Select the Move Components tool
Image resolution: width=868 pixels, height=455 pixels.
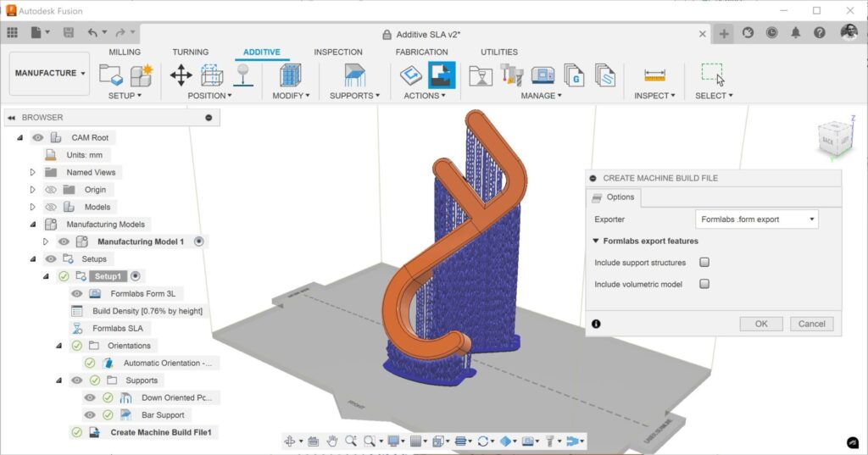coord(181,75)
